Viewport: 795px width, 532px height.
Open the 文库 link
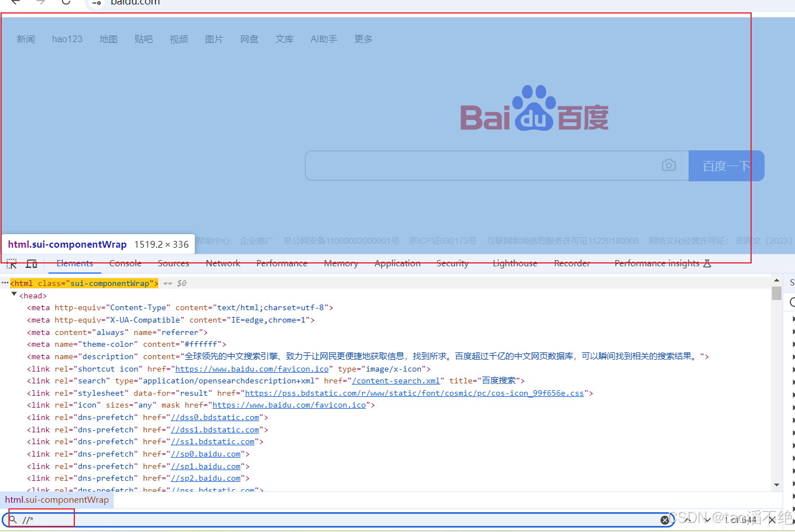[284, 39]
